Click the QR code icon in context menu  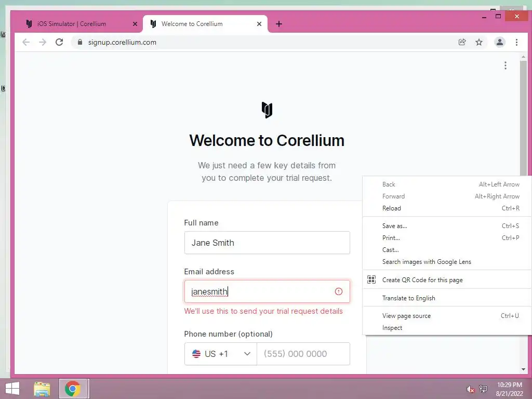pos(371,280)
